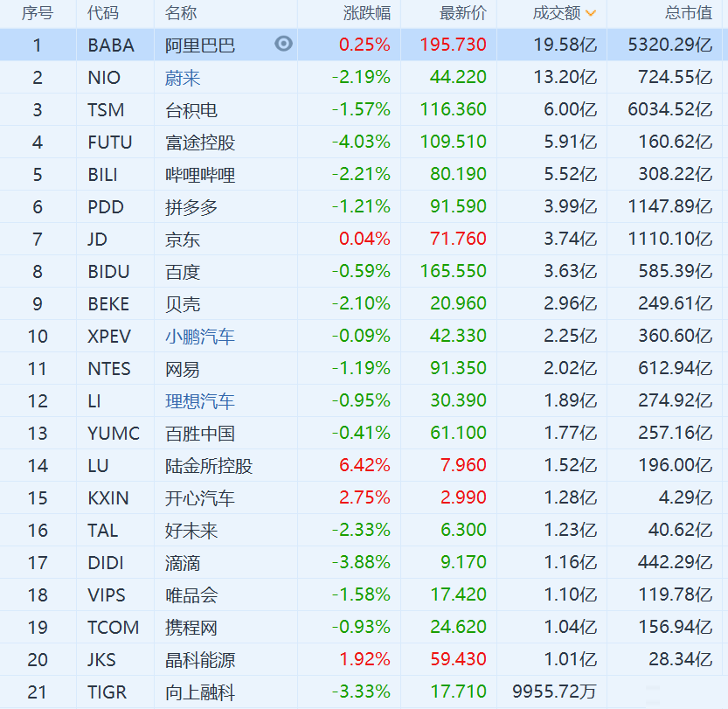The width and height of the screenshot is (728, 709).
Task: Select the BABA stock code
Action: click(111, 45)
